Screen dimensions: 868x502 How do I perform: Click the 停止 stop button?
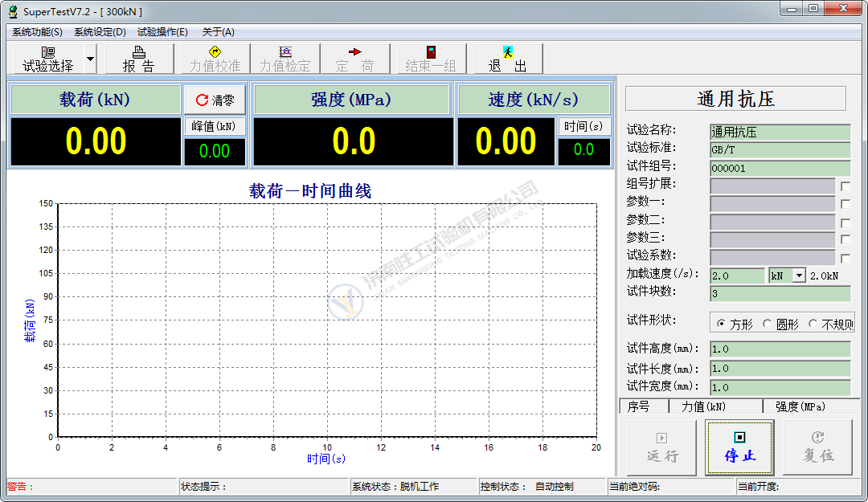(739, 439)
